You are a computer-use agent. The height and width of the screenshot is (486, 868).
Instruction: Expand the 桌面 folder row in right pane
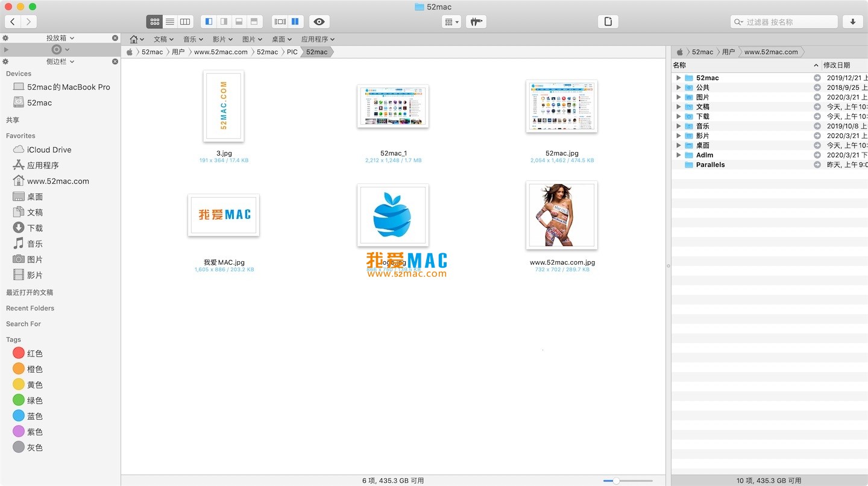click(679, 145)
